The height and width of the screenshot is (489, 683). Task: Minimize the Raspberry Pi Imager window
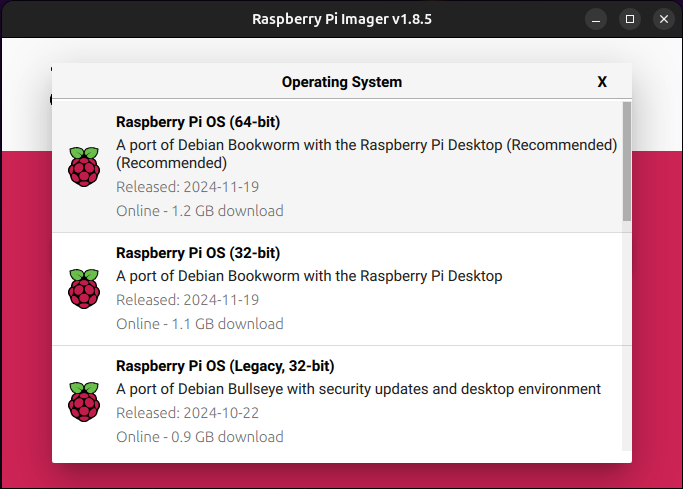click(x=596, y=19)
